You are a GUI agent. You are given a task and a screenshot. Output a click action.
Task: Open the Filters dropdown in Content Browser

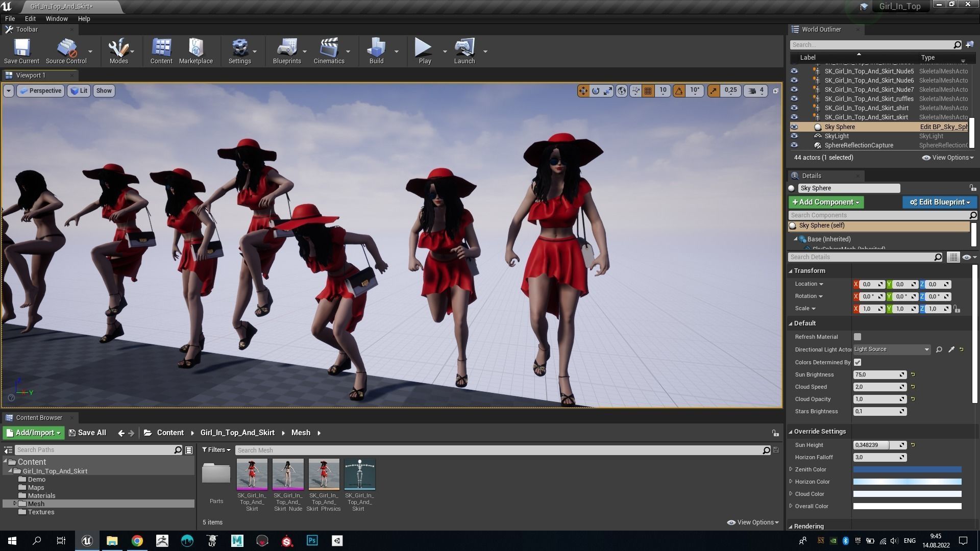(216, 450)
